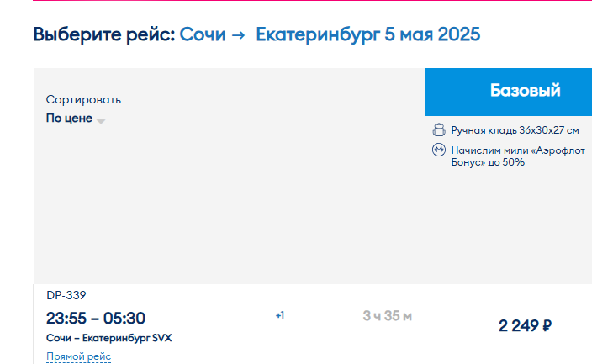Click the flight number DP-339
Image resolution: width=592 pixels, height=364 pixels.
(x=66, y=295)
